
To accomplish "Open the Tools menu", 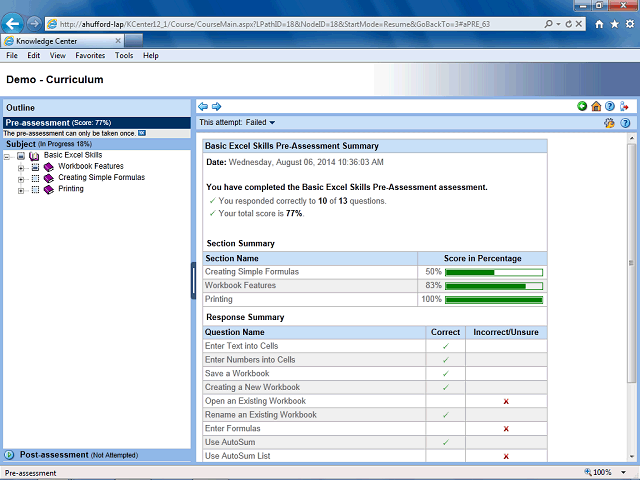I will [124, 56].
